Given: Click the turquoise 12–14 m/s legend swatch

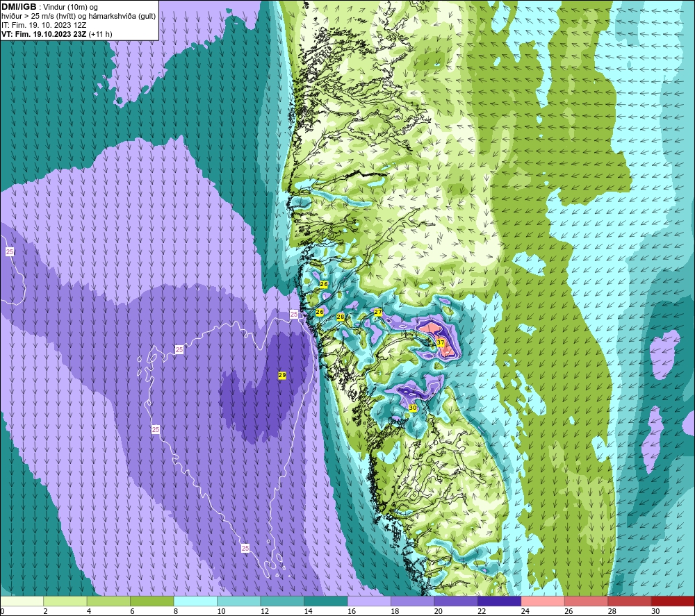Looking at the screenshot, I should pos(282,601).
